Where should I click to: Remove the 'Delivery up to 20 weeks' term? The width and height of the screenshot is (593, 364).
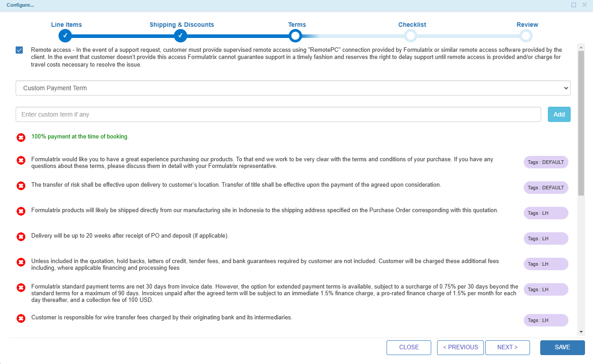21,236
